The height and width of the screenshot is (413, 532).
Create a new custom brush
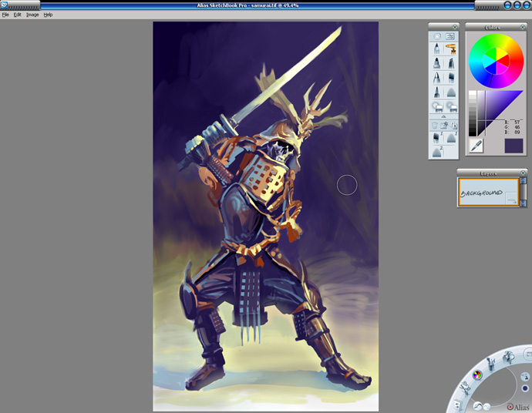coord(444,125)
